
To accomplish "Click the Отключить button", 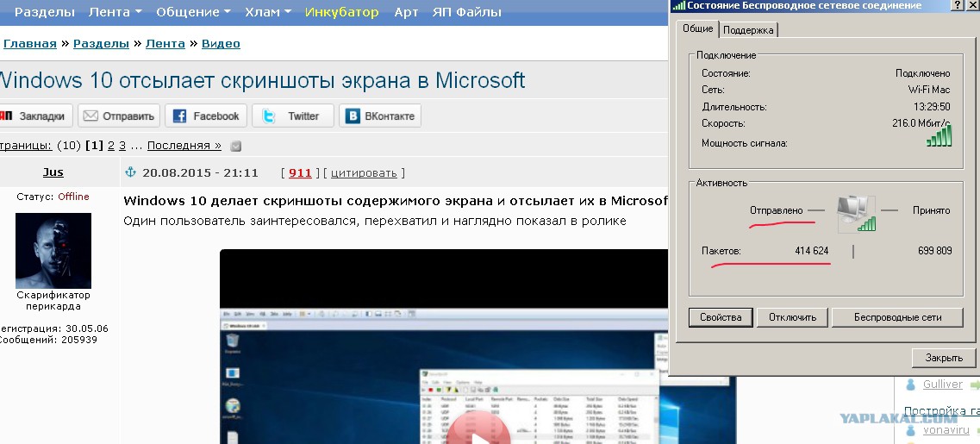I will 792,317.
